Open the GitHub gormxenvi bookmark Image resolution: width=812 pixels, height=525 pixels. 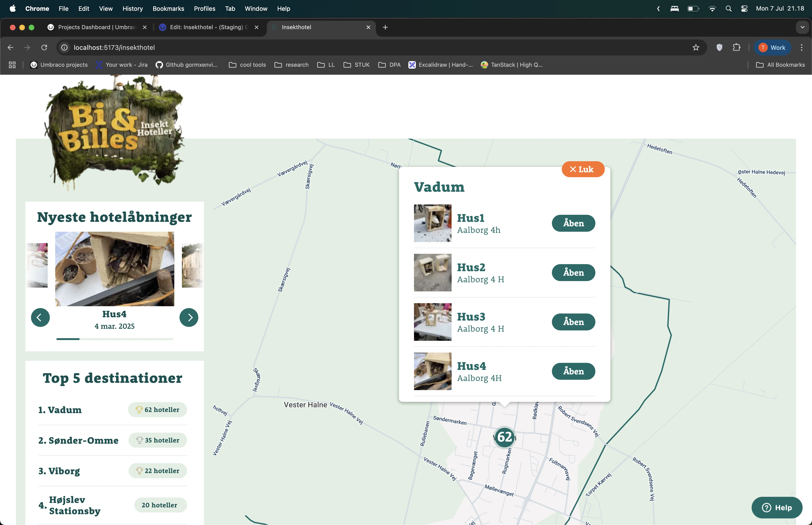coord(187,65)
